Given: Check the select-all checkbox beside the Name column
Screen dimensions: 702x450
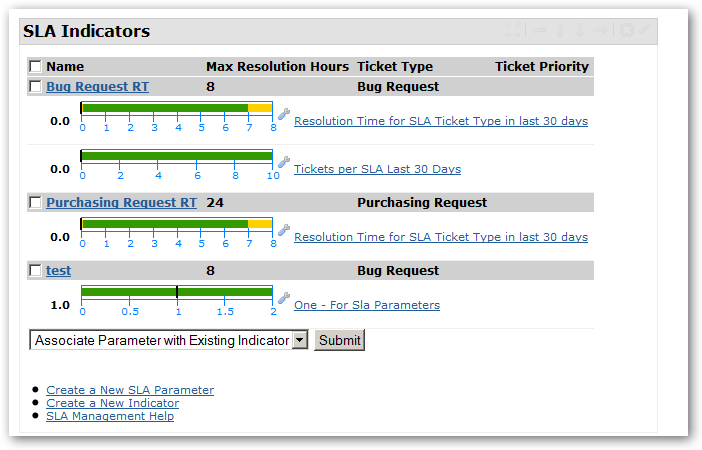Looking at the screenshot, I should 35,67.
